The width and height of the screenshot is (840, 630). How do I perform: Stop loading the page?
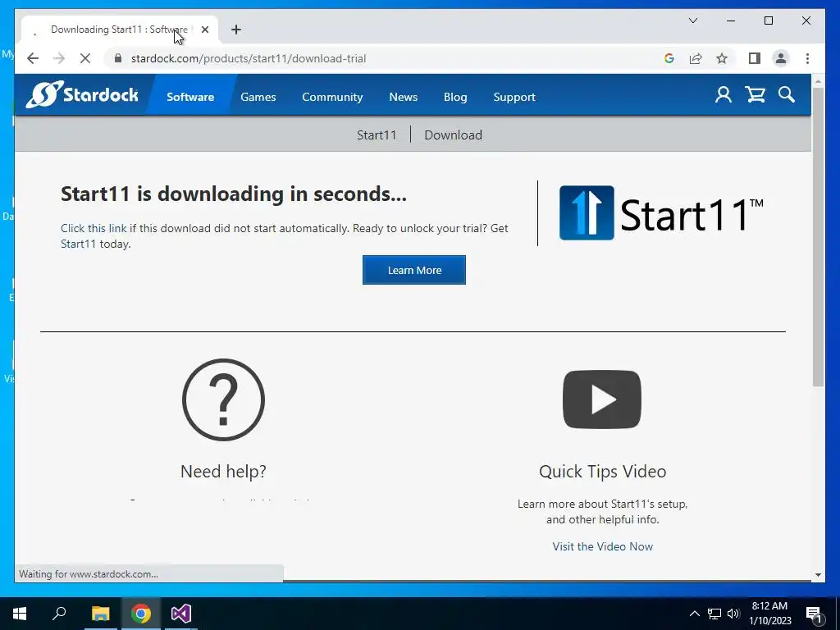coord(85,58)
